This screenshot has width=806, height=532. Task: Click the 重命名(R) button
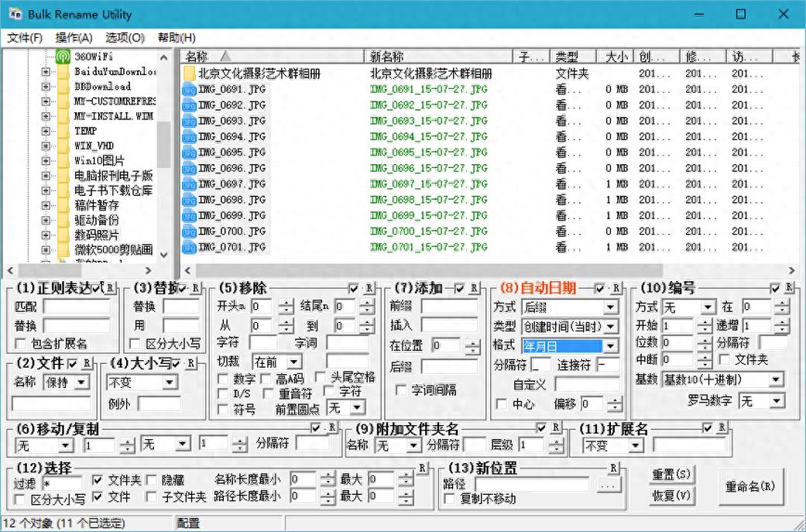tap(749, 486)
